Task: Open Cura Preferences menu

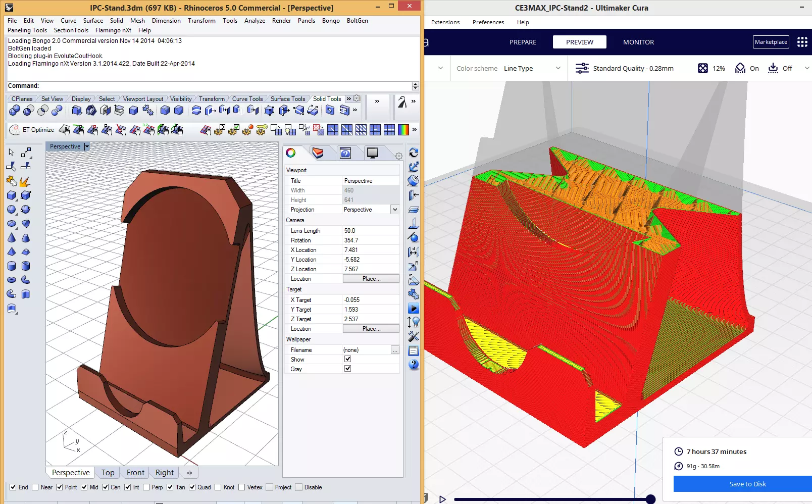Action: pos(488,22)
